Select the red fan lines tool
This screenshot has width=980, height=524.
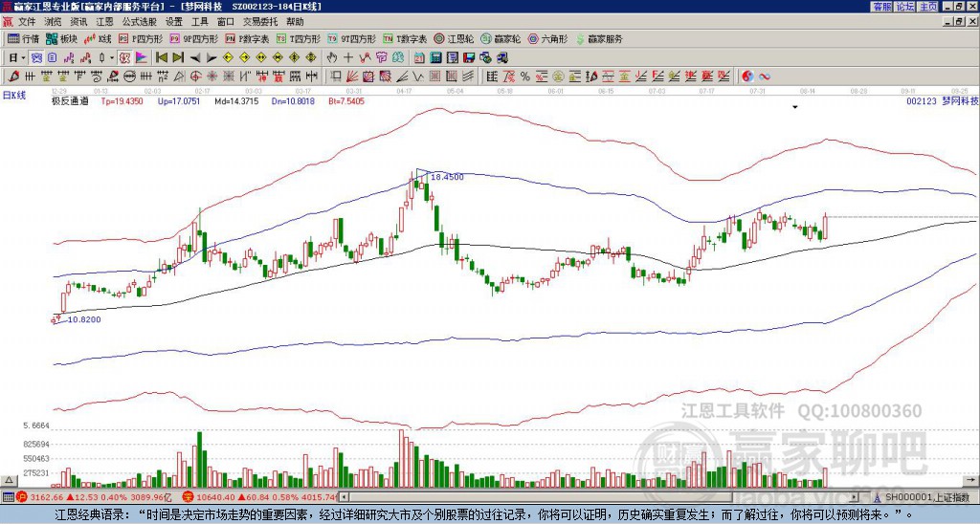coord(351,76)
